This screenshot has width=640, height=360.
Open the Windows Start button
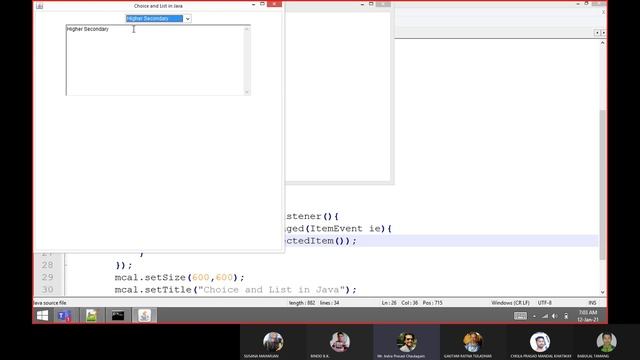pyautogui.click(x=42, y=316)
